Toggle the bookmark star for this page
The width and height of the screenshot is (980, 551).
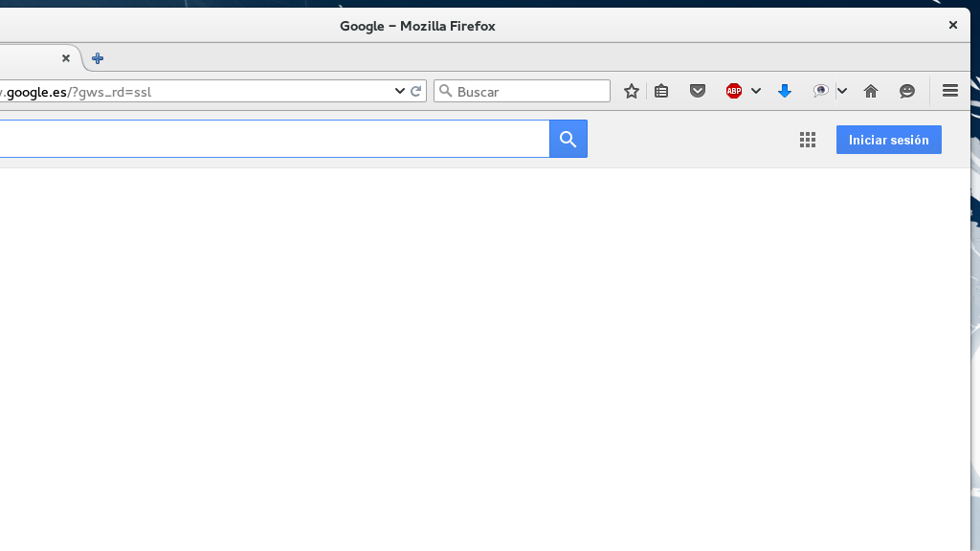[x=631, y=90]
